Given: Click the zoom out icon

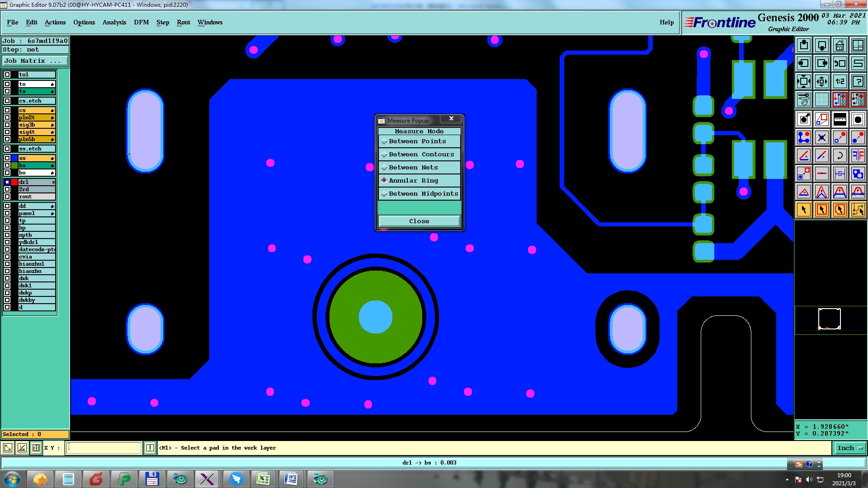Looking at the screenshot, I should point(822,81).
